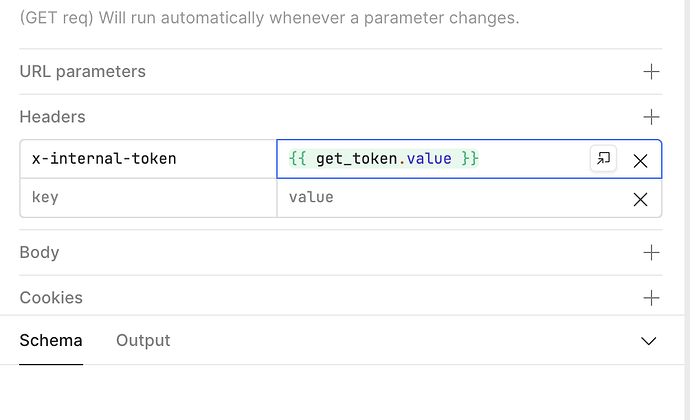Expand the Body section label
Screen dimensions: 690x420
click(x=40, y=253)
